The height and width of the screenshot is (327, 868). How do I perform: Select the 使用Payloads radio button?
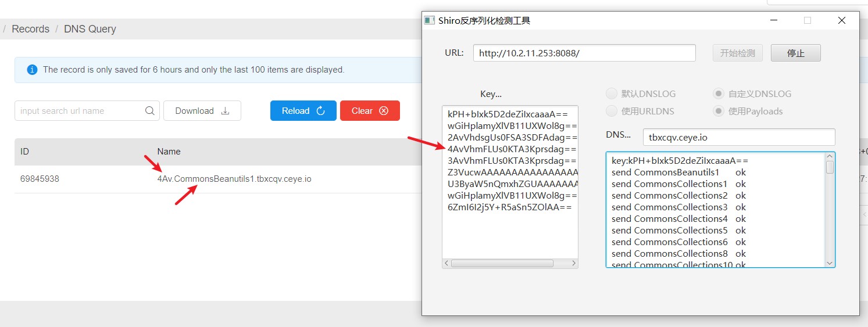(719, 111)
